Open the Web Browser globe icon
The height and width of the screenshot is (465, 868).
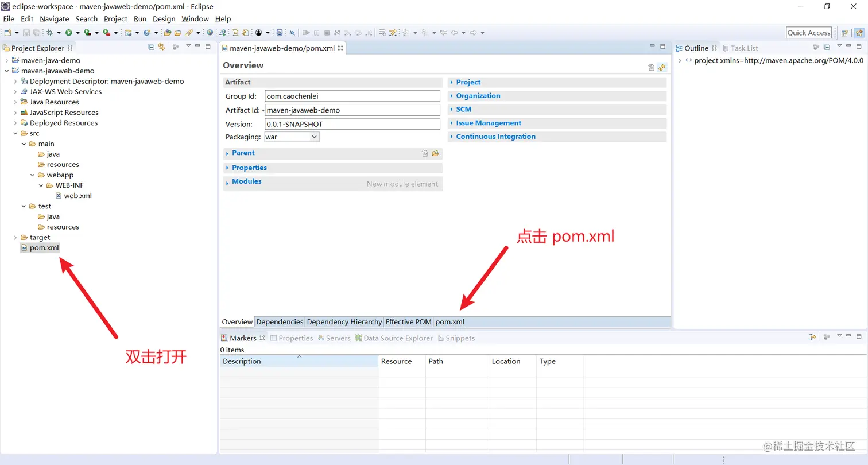click(x=210, y=33)
